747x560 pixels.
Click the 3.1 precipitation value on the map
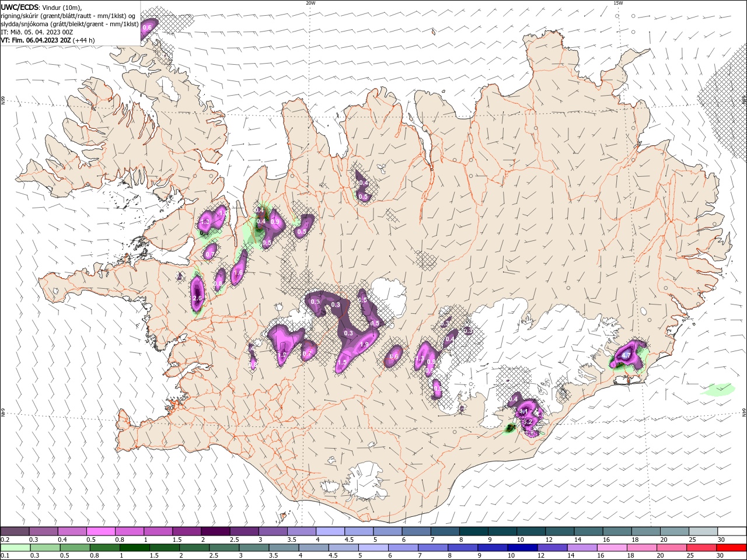[523, 412]
